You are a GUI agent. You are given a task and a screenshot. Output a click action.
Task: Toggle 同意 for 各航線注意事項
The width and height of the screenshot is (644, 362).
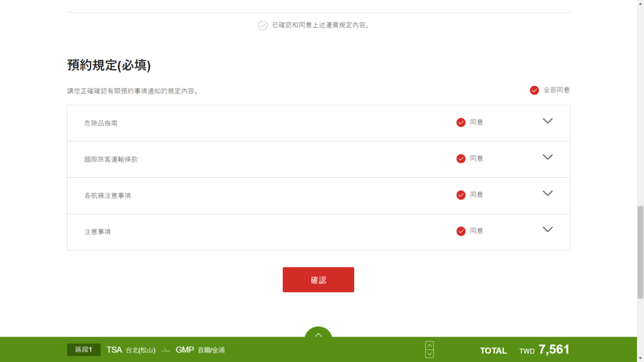[461, 195]
